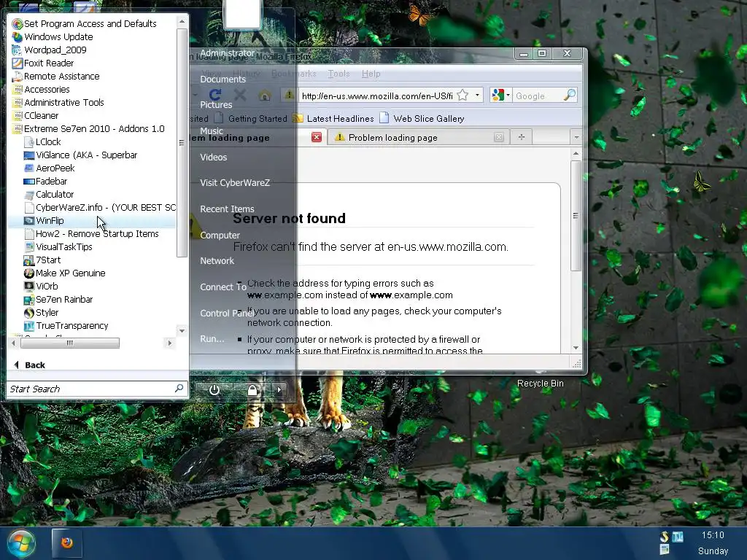Screen dimensions: 747x560
Task: Open the search engine selector dropdown
Action: click(501, 96)
